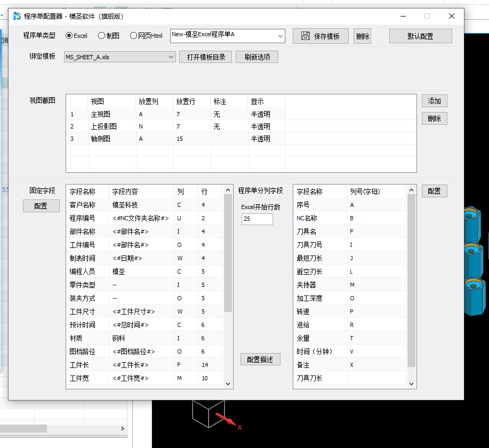Image resolution: width=489 pixels, height=448 pixels.
Task: Click the 模圣科技 field content cell
Action: coord(142,205)
